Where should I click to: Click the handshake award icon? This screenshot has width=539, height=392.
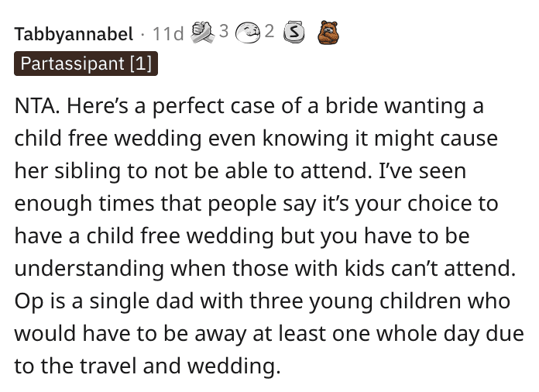tap(204, 32)
